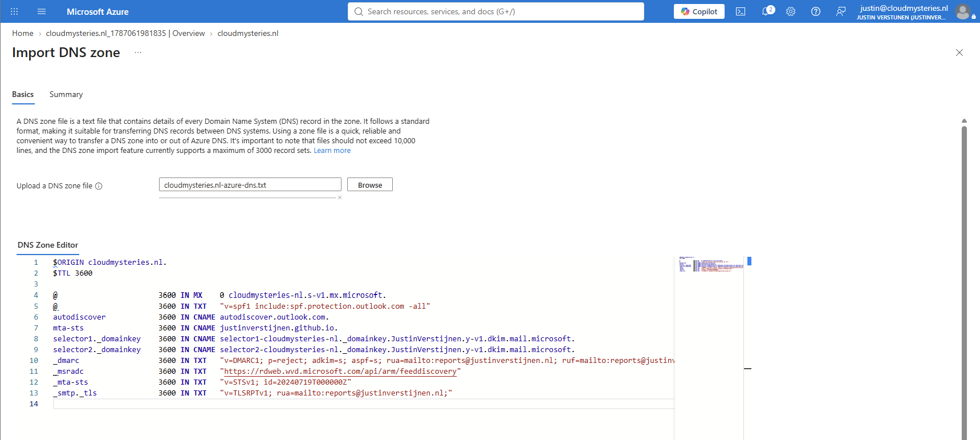Image resolution: width=980 pixels, height=440 pixels.
Task: Click justinverstijnen.github.io. CNAME target
Action: click(x=279, y=328)
